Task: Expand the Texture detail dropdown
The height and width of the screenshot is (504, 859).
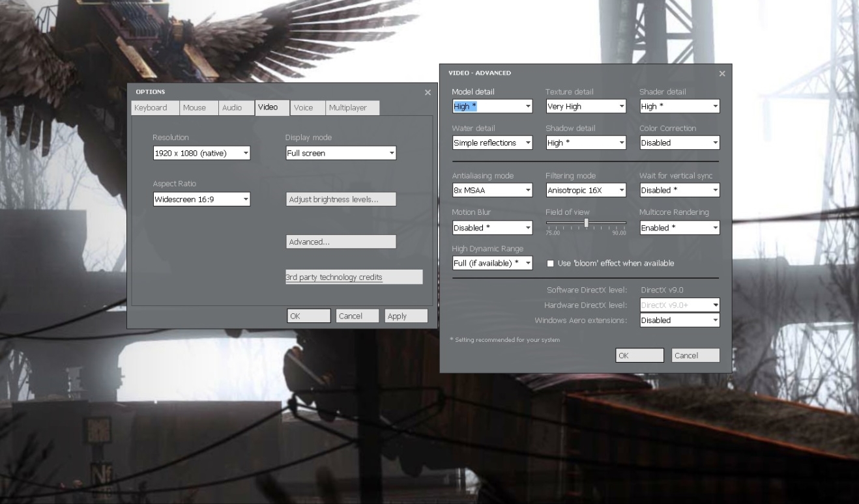Action: click(586, 106)
